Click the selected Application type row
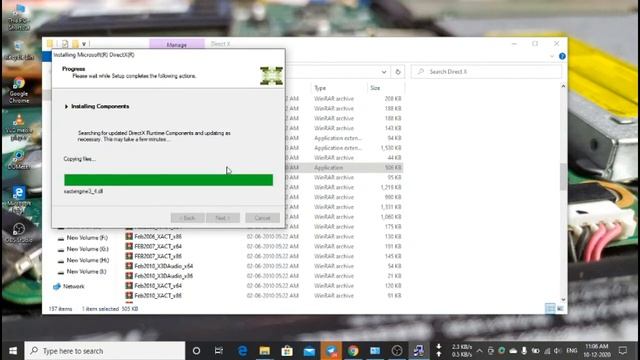This screenshot has width=640, height=360. click(x=344, y=168)
